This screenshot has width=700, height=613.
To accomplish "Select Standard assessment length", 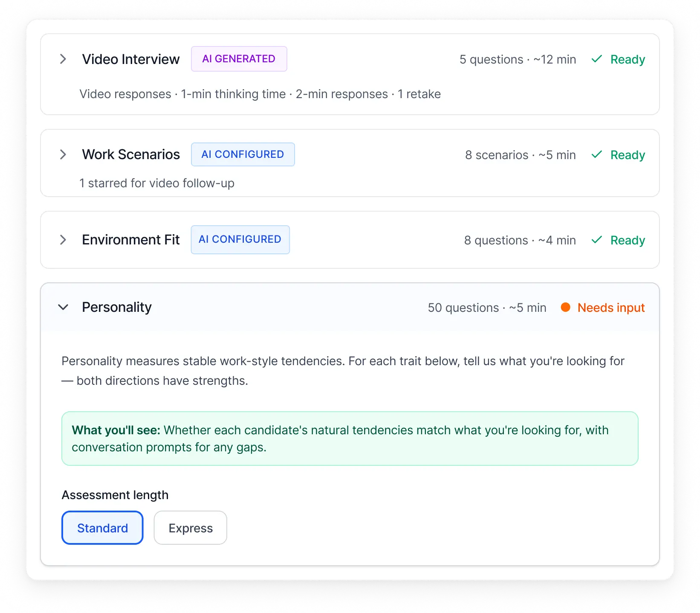I will coord(102,528).
